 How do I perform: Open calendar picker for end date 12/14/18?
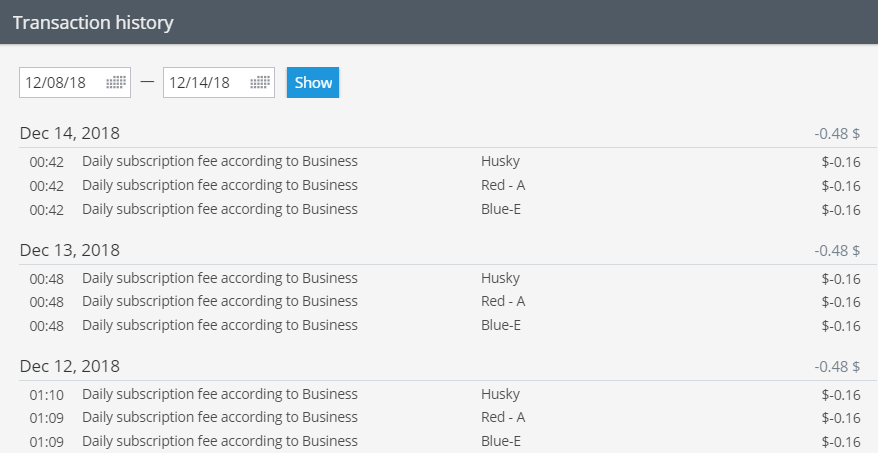point(260,83)
